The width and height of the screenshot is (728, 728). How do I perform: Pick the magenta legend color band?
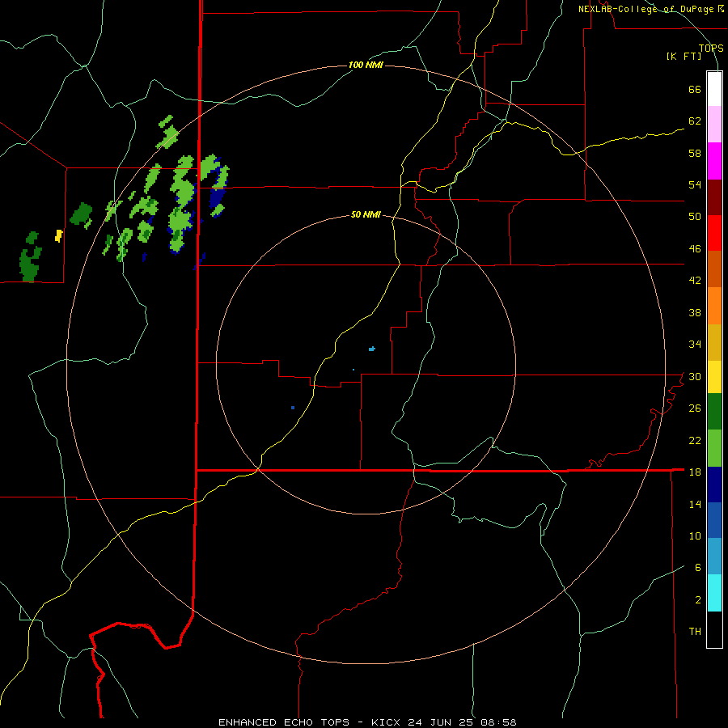tap(714, 161)
